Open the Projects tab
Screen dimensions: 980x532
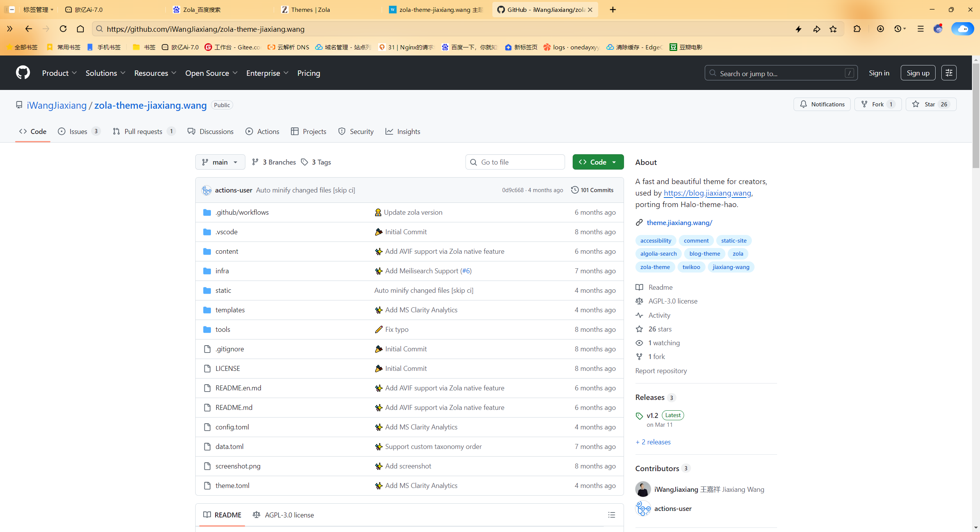pos(309,131)
